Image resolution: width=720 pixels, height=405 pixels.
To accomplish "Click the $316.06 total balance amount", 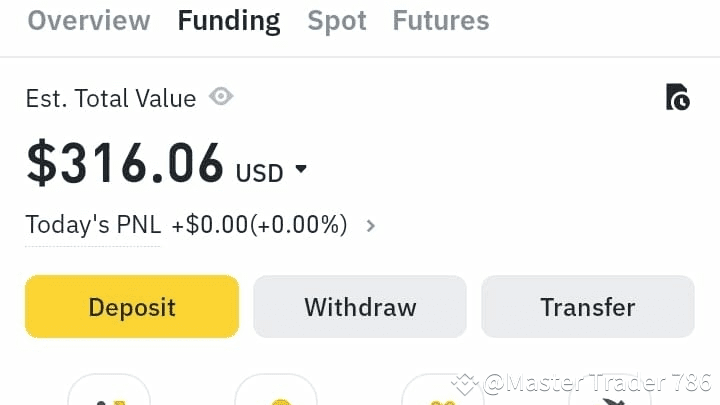I will (x=125, y=164).
